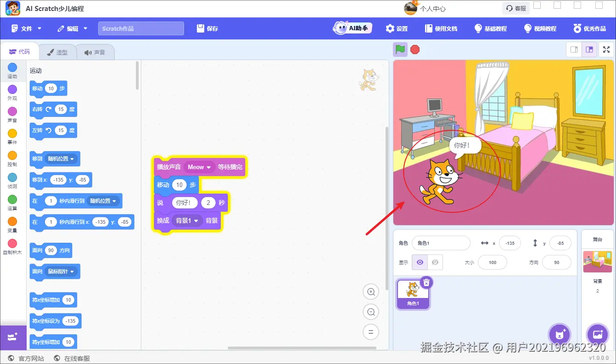Viewport: 616px width, 364px height.
Task: Select the 自制积木 block category
Action: point(12,247)
